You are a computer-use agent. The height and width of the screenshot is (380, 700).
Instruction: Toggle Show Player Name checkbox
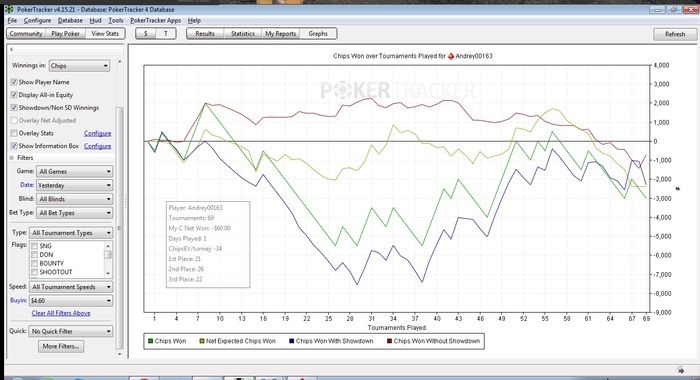pyautogui.click(x=14, y=82)
